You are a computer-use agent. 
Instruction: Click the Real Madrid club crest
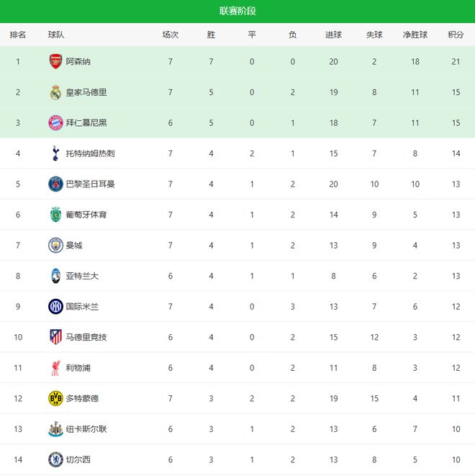[x=55, y=92]
